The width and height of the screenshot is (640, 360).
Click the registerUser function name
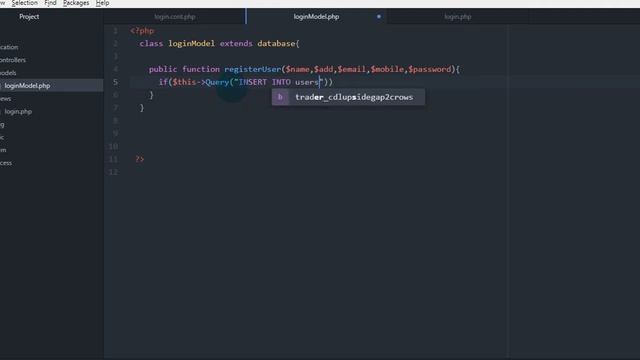(253, 69)
